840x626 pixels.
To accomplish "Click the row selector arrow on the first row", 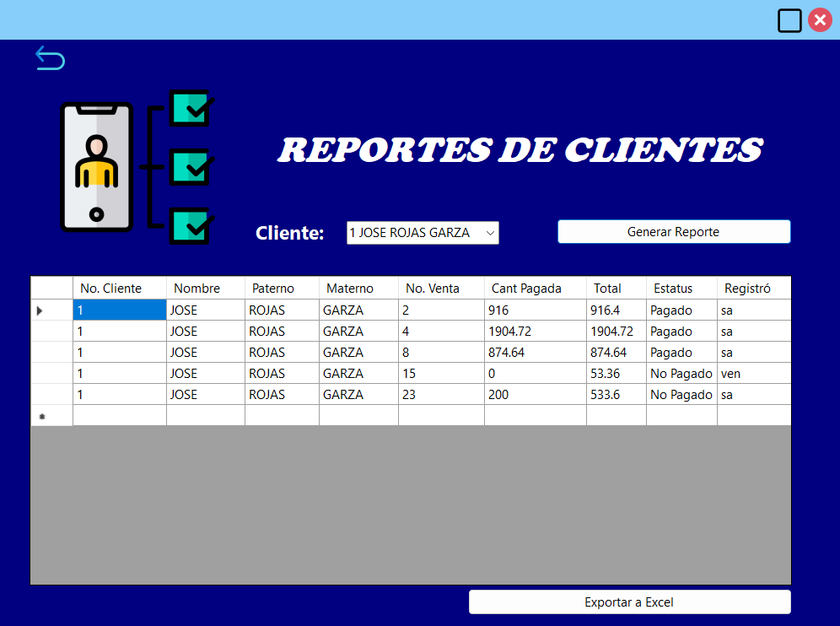I will coord(39,310).
